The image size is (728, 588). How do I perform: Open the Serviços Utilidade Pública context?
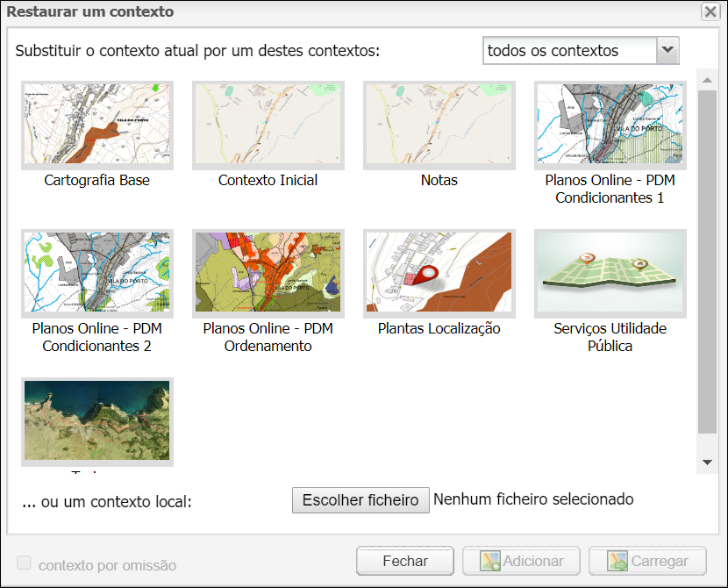[610, 274]
